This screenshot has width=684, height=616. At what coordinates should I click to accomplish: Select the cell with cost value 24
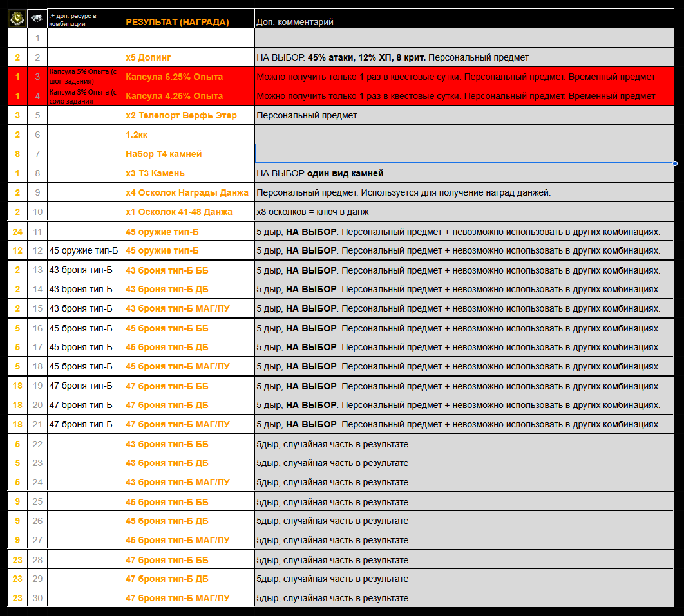17,231
